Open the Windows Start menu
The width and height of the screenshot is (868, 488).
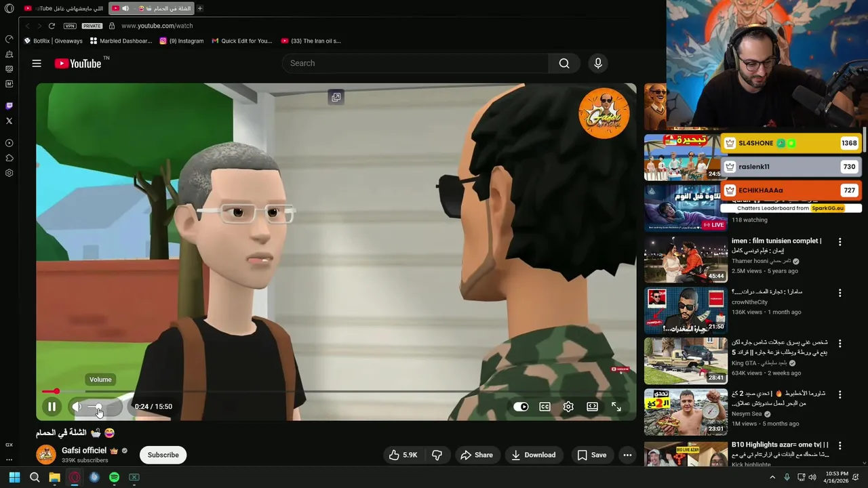coord(14,477)
